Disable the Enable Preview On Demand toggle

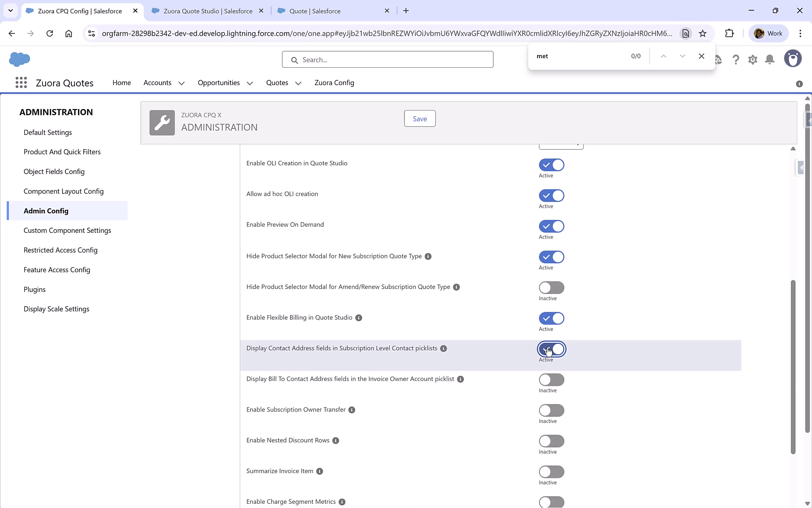551,226
